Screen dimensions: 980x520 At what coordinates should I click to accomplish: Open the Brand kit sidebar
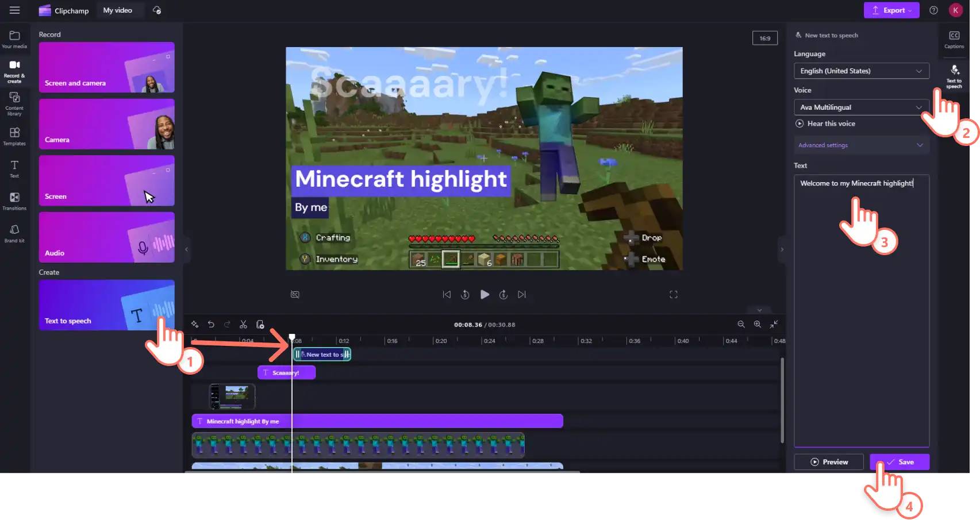pyautogui.click(x=14, y=234)
